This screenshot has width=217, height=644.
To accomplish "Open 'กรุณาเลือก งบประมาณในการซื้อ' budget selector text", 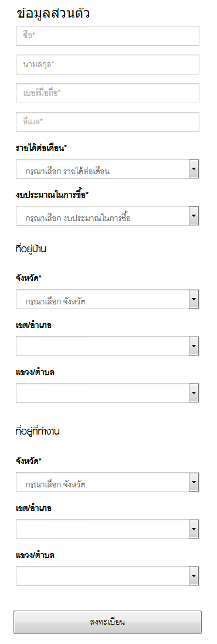I will coord(78,218).
